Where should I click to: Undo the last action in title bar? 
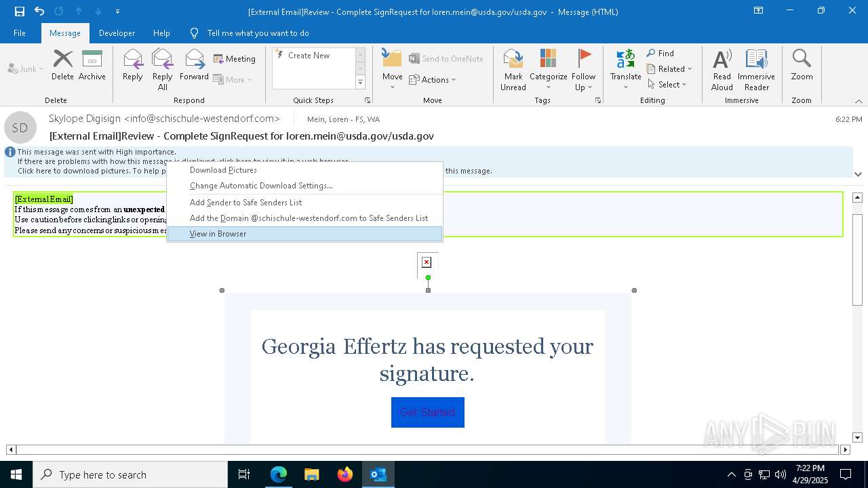(x=39, y=11)
